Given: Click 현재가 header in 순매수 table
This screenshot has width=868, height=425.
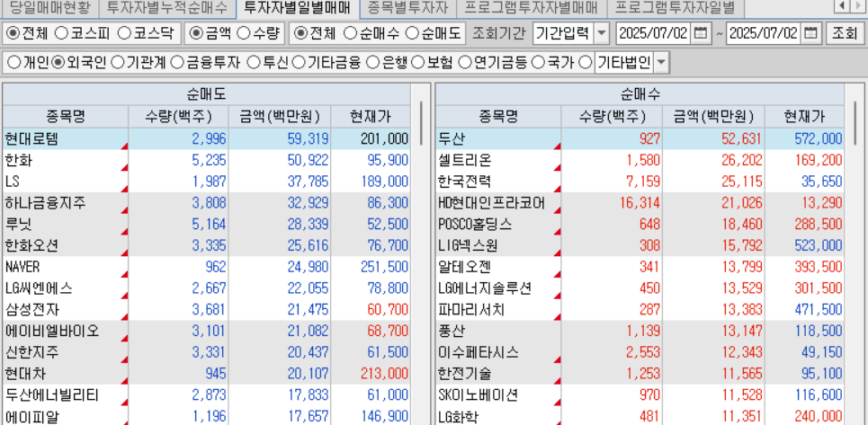Looking at the screenshot, I should [805, 117].
